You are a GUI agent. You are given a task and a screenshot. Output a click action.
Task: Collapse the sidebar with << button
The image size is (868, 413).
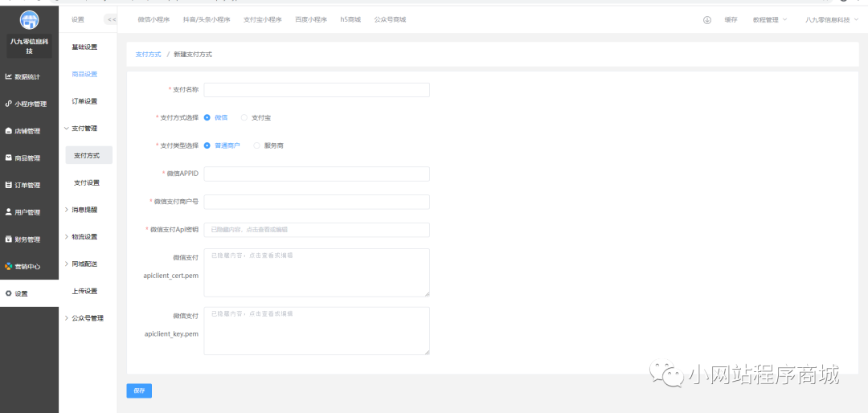click(111, 19)
